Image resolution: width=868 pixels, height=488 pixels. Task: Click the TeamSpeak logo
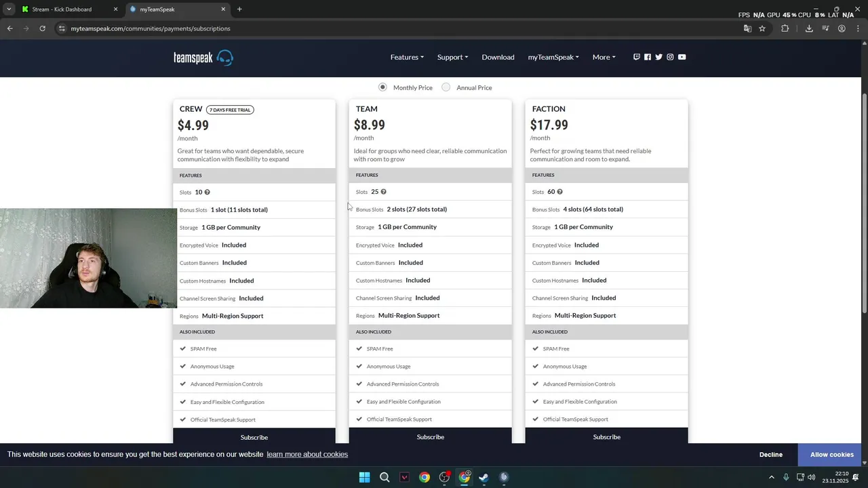[203, 58]
